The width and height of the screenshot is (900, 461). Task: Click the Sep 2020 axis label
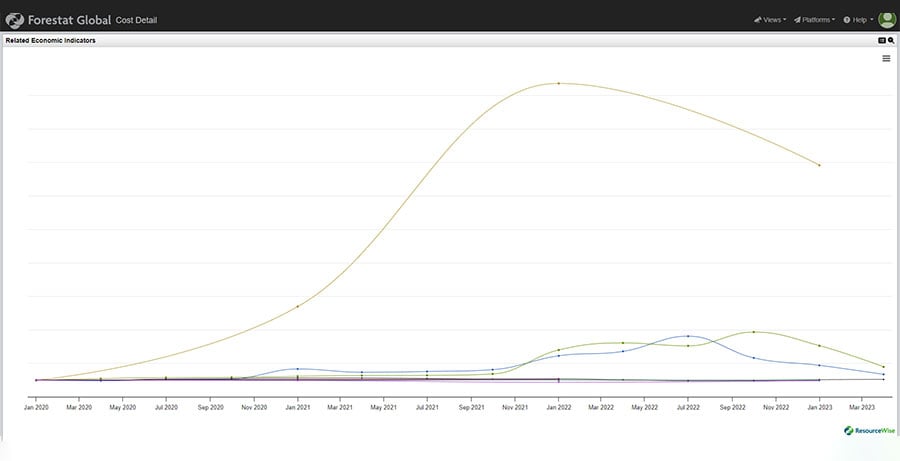pos(210,407)
